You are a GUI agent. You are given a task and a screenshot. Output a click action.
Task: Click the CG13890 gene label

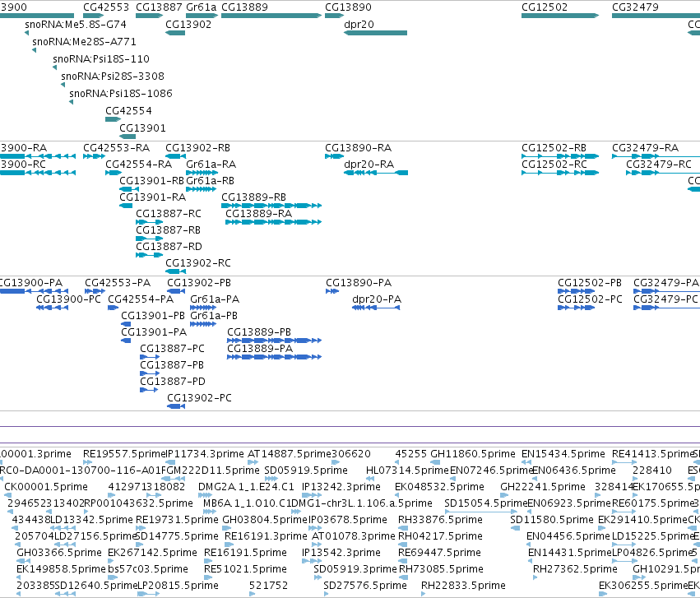coord(348,7)
